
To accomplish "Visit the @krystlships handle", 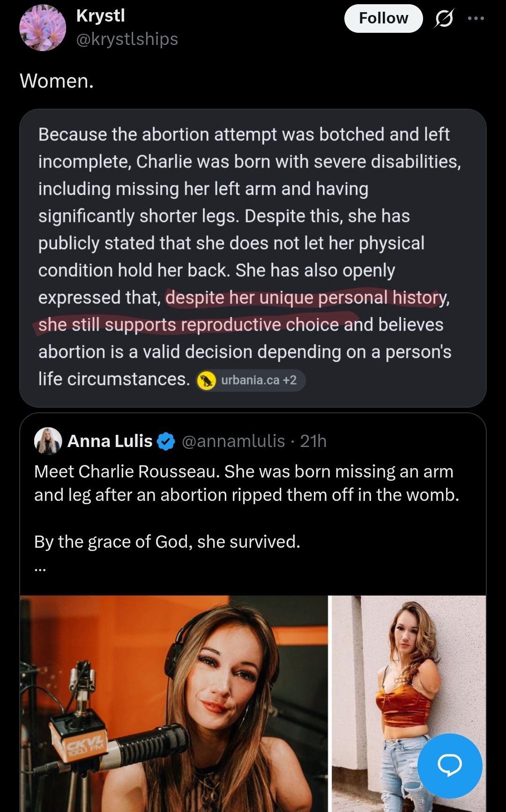I will pyautogui.click(x=127, y=39).
